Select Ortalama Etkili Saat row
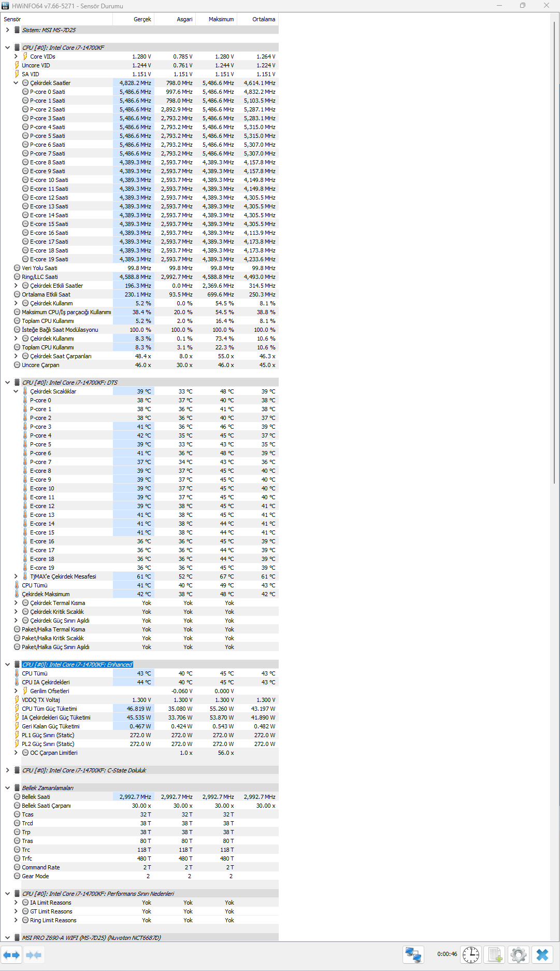 click(x=140, y=294)
